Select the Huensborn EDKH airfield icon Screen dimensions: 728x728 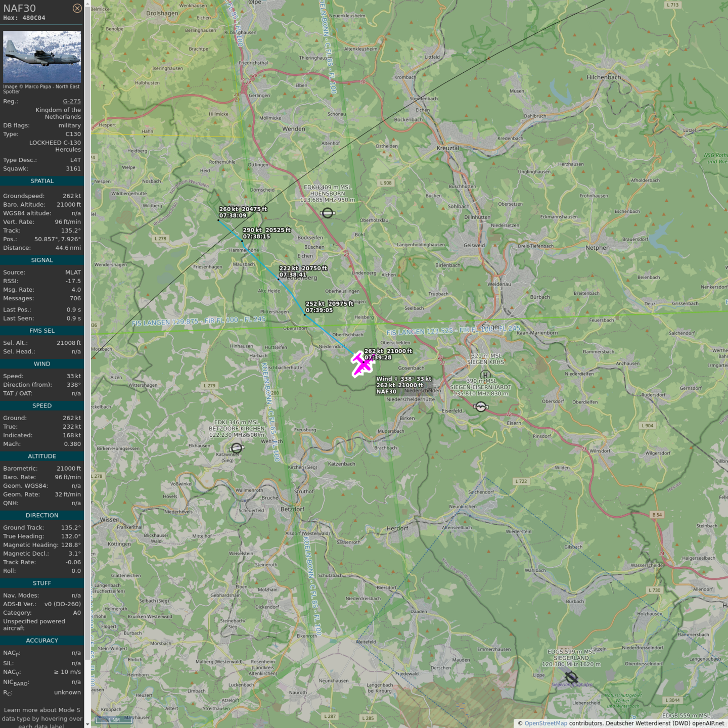328,213
